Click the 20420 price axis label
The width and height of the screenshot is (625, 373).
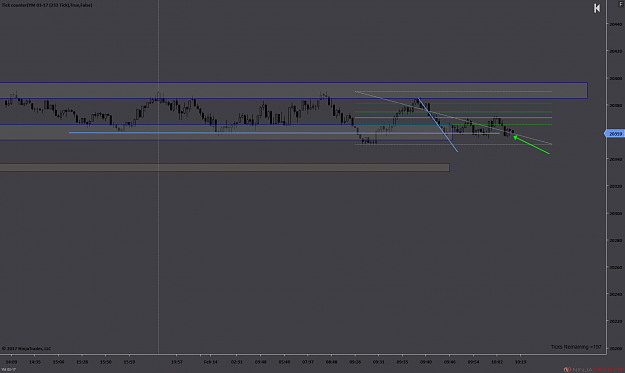[615, 51]
